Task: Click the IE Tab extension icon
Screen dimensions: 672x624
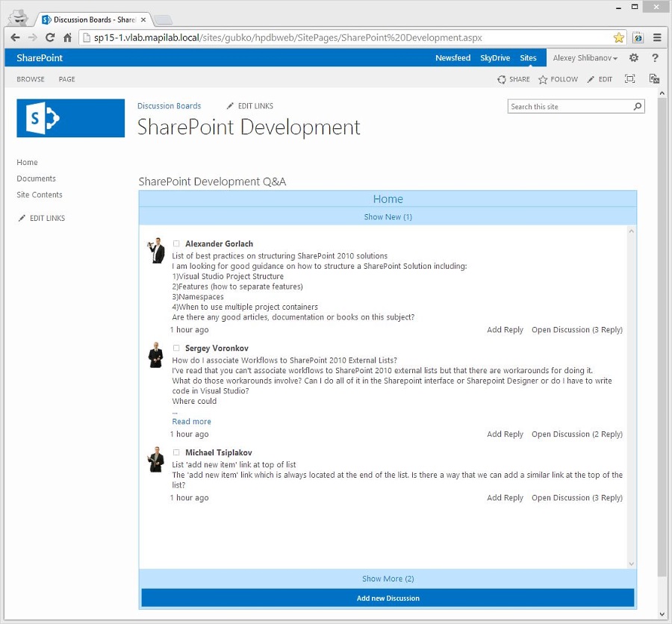Action: [x=638, y=38]
